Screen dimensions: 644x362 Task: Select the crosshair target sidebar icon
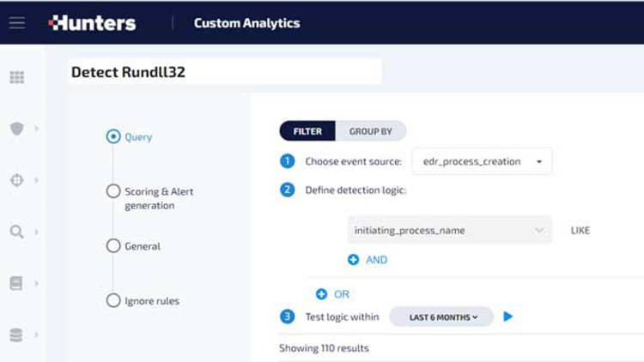click(x=16, y=180)
